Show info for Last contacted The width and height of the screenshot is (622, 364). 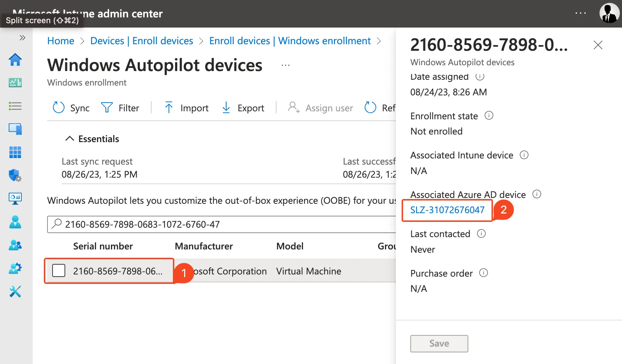(x=481, y=233)
